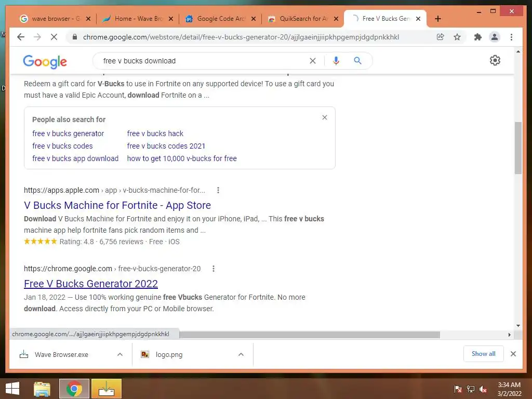This screenshot has height=399, width=532.
Task: Submit search with magnifier icon
Action: [x=357, y=61]
